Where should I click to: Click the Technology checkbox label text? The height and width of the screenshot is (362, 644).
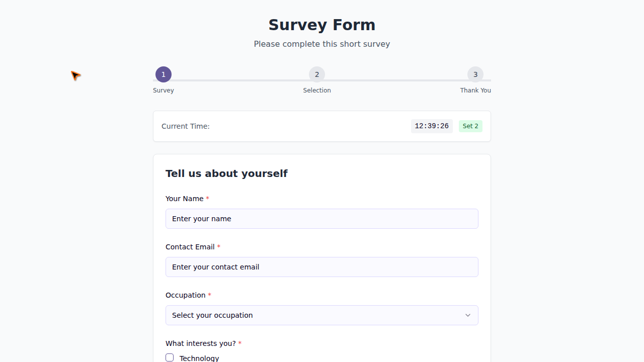coord(199,358)
